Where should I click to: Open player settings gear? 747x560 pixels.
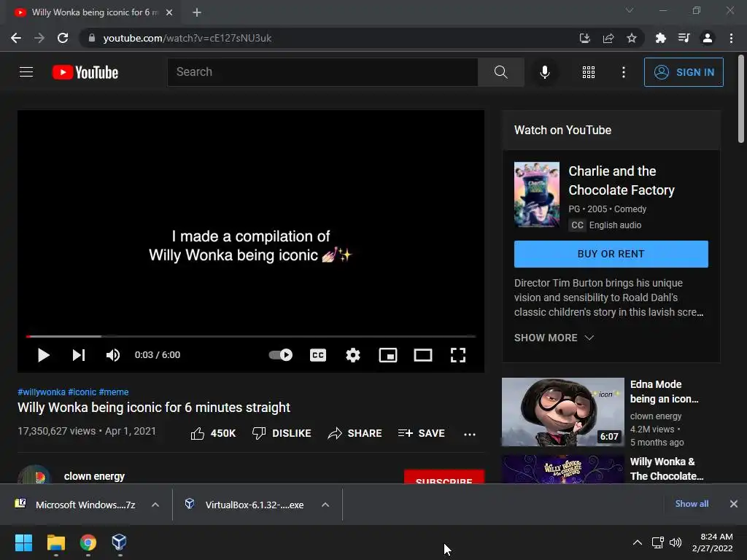click(353, 355)
